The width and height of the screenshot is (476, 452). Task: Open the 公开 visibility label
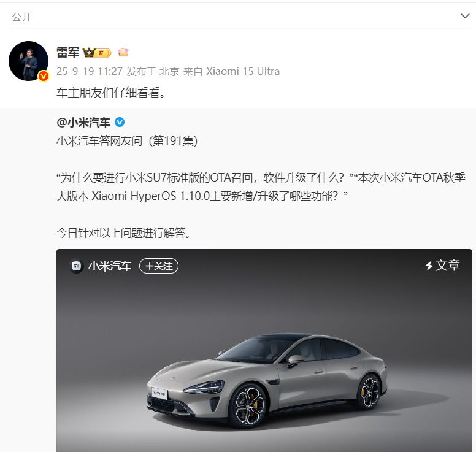click(x=22, y=17)
